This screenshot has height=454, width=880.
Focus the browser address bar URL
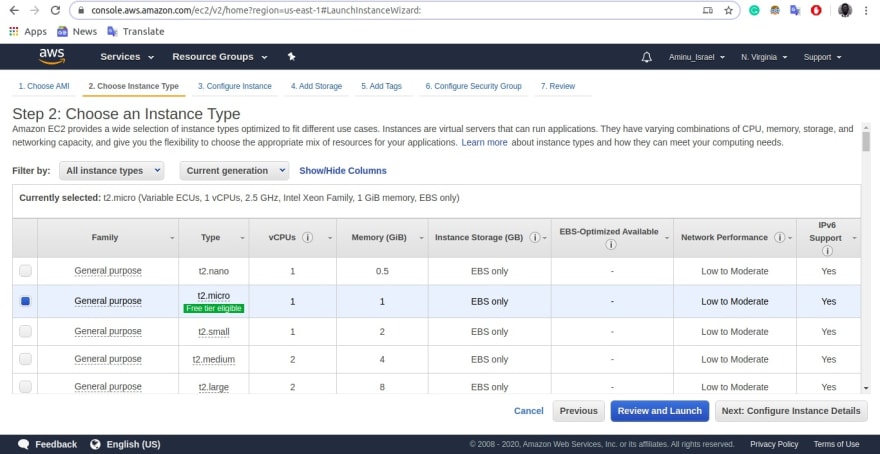[256, 10]
